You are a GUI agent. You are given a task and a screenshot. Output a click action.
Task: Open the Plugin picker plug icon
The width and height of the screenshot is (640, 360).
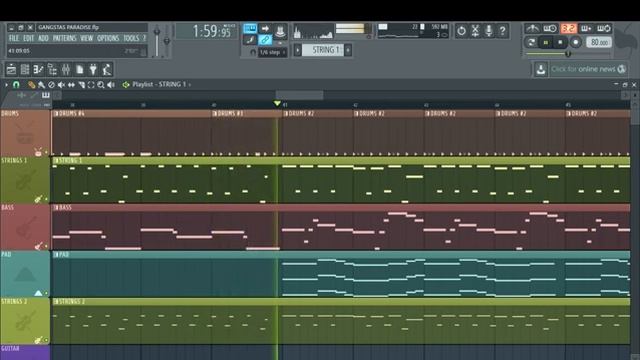pyautogui.click(x=93, y=69)
